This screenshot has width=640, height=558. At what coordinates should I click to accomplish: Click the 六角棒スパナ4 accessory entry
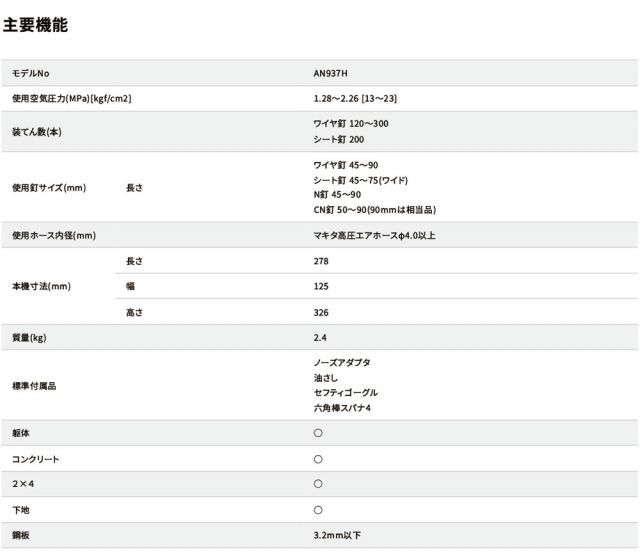click(x=343, y=408)
